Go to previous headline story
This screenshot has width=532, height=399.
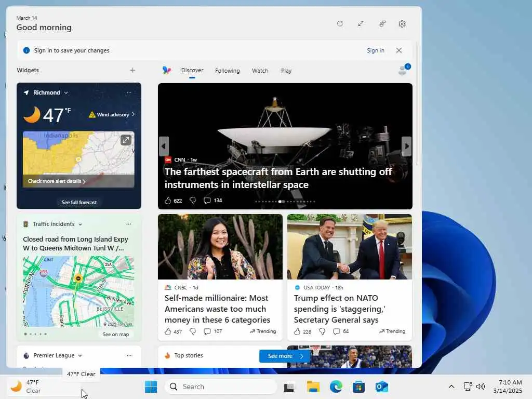pos(164,146)
